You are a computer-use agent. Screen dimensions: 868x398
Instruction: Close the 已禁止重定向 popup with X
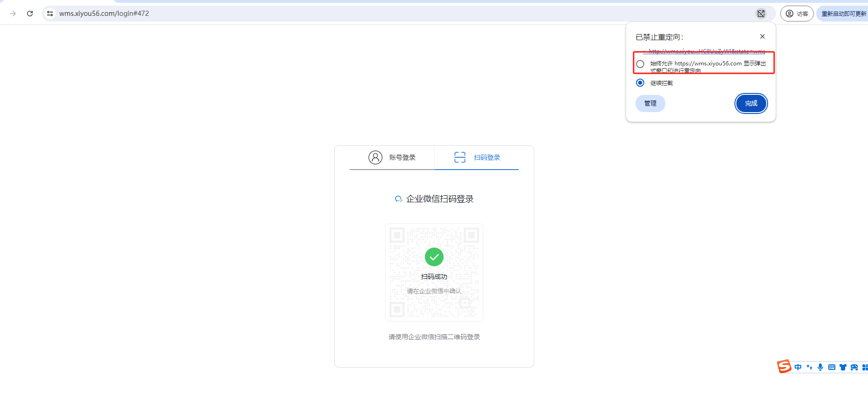(x=762, y=36)
